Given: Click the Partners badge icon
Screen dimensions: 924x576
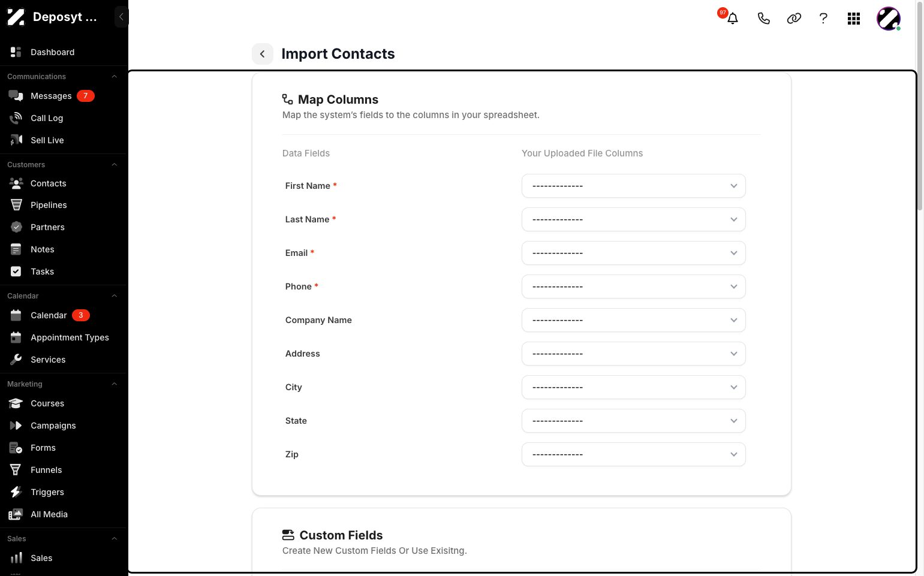Looking at the screenshot, I should coord(16,227).
